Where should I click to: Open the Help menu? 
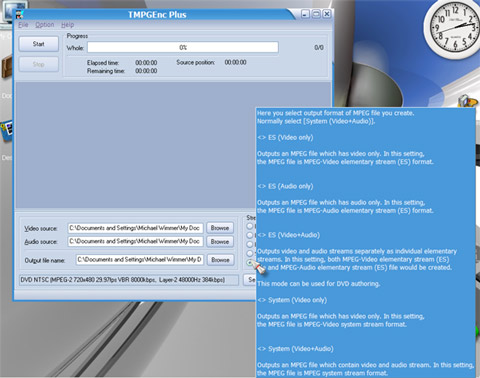[67, 25]
